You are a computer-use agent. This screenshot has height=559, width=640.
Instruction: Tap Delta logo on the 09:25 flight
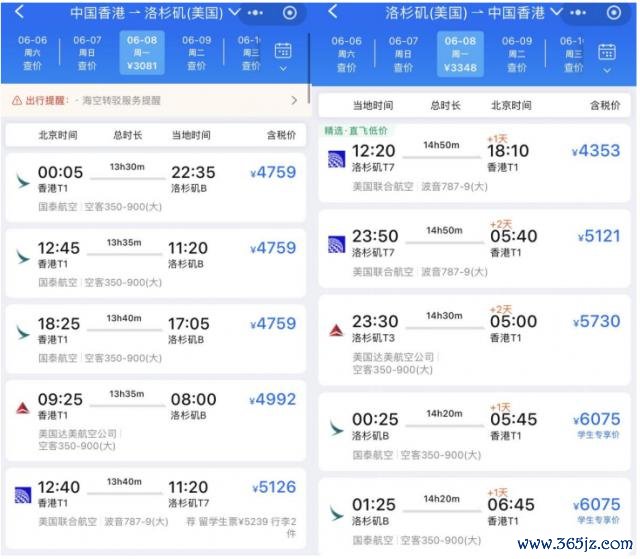tap(21, 407)
